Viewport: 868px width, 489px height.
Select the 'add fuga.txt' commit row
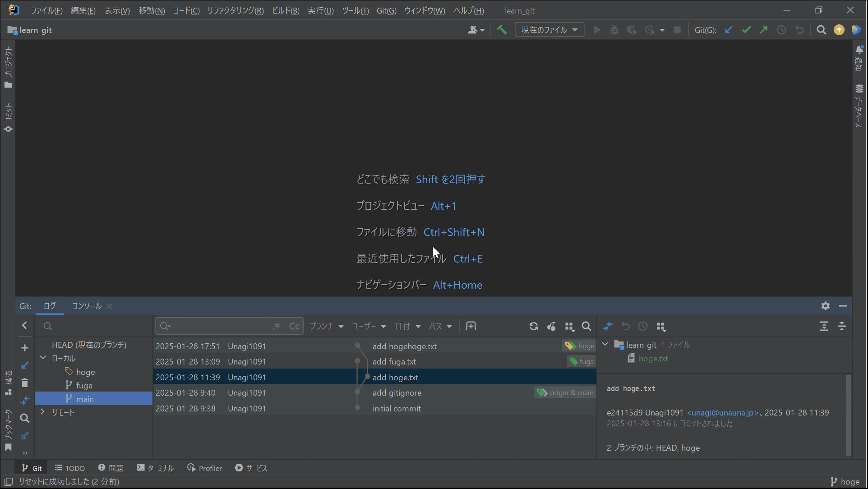pos(394,362)
